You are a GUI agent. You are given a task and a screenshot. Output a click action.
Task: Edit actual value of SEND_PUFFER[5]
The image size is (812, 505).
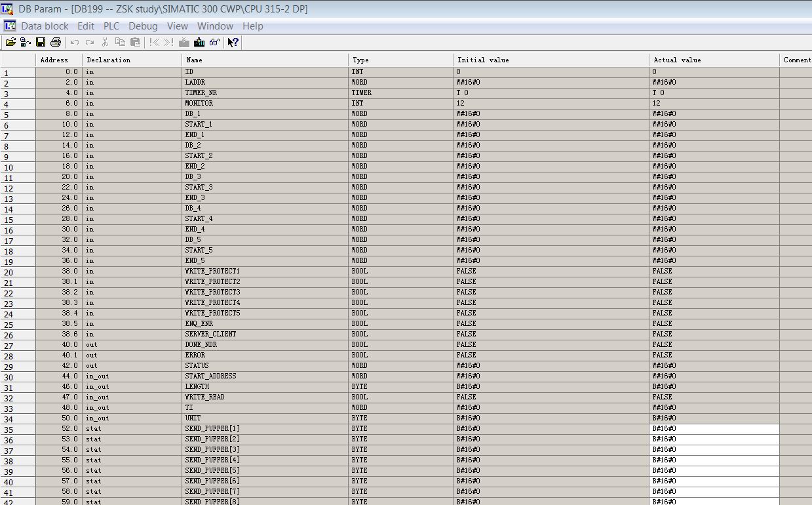click(714, 470)
